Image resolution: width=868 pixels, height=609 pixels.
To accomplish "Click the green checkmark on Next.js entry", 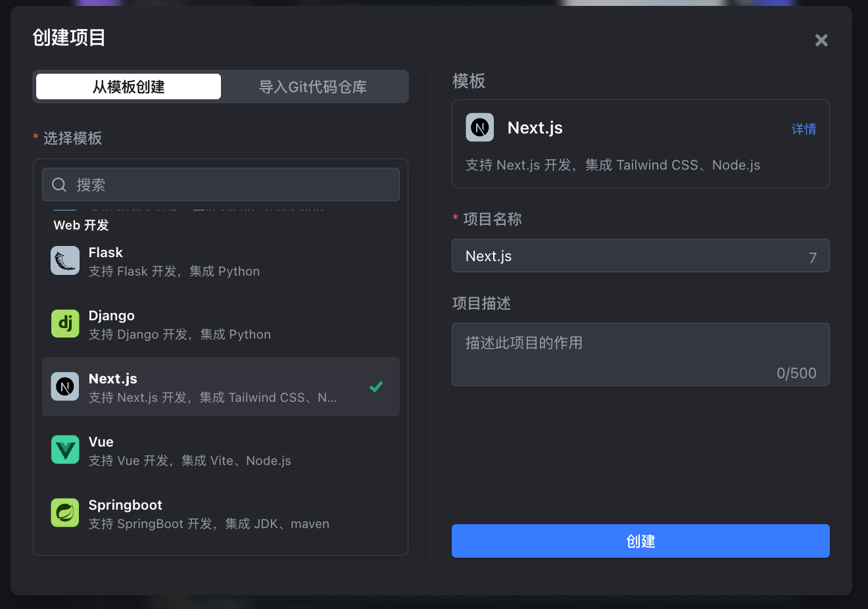I will click(375, 387).
